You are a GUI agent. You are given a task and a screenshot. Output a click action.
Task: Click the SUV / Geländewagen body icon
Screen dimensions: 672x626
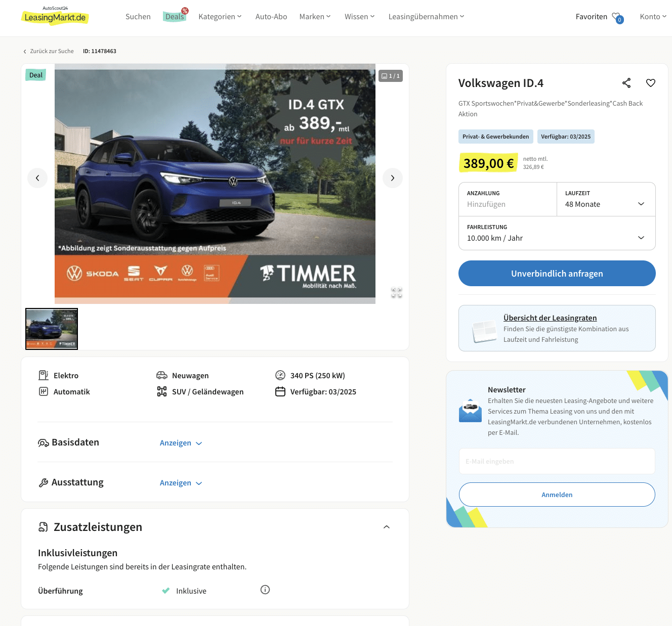point(162,391)
